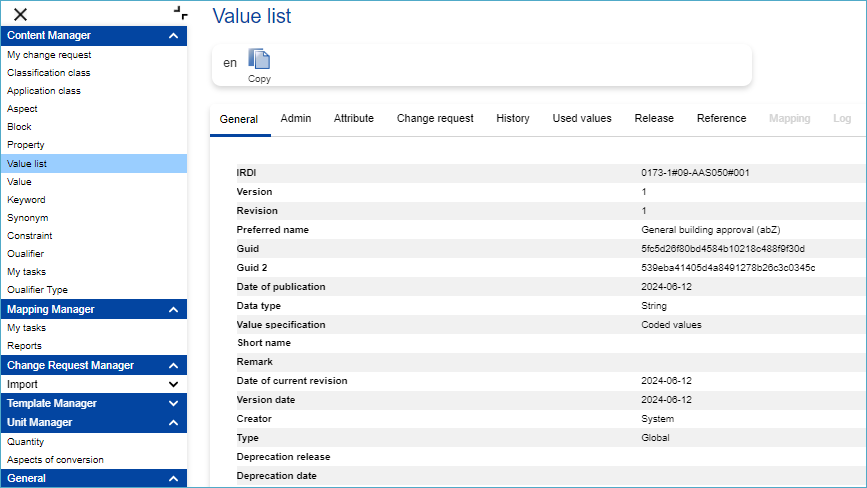Close the sidebar with the X icon
The height and width of the screenshot is (488, 867).
[x=20, y=13]
